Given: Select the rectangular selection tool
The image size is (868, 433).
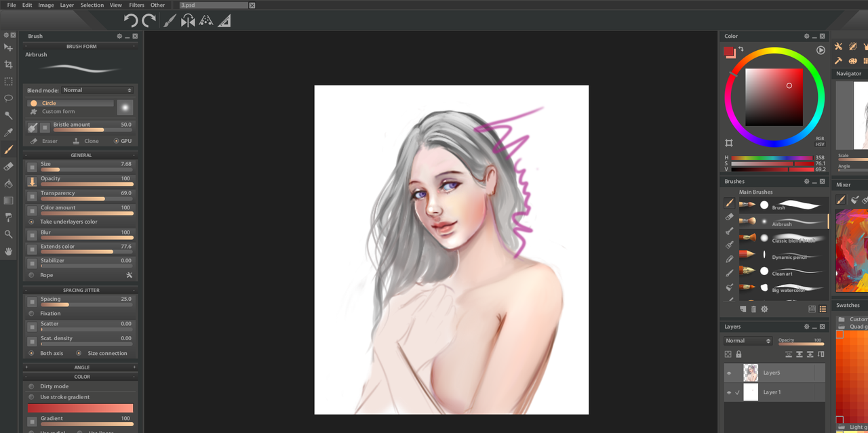Looking at the screenshot, I should tap(8, 81).
